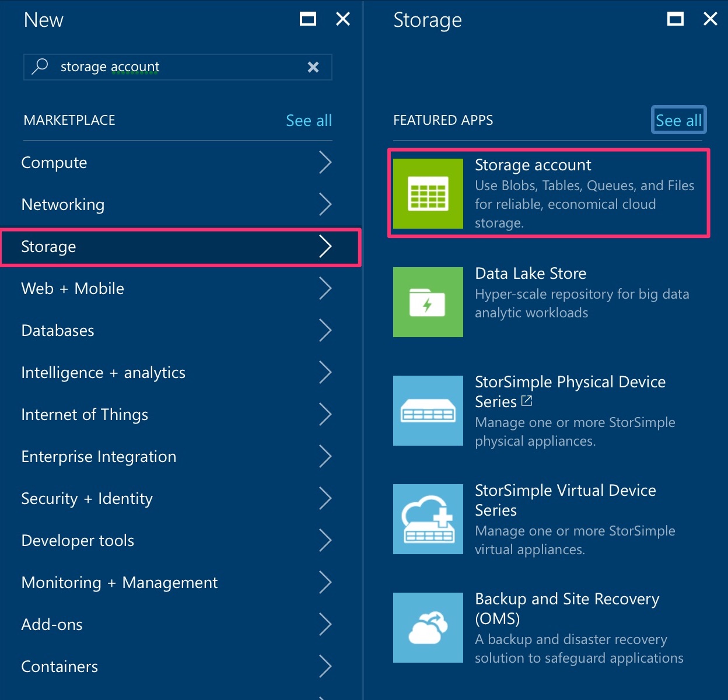Maximize the New blade
728x700 pixels.
coord(307,19)
